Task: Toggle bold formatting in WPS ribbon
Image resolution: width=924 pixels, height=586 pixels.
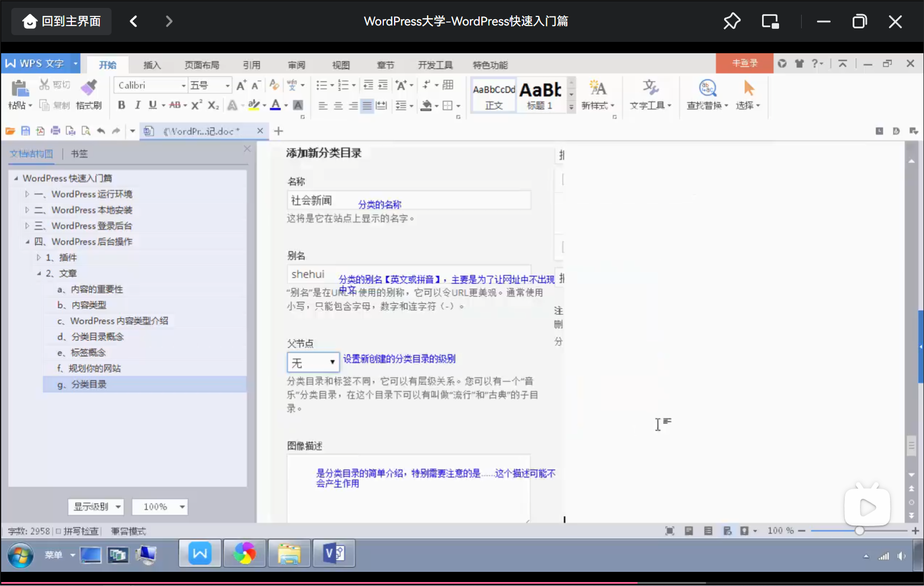Action: click(121, 105)
